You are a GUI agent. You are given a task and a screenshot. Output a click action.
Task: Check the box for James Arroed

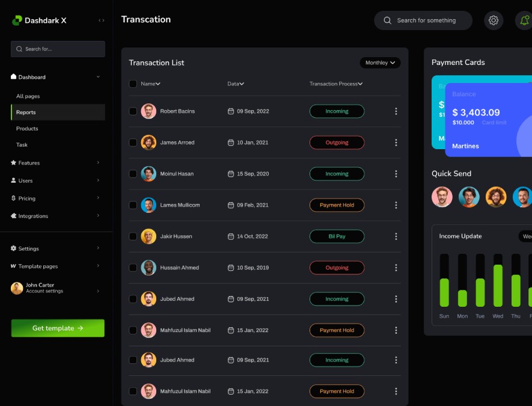133,143
